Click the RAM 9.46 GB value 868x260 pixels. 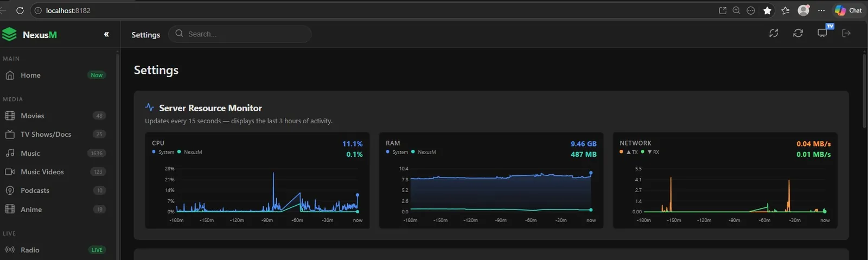(584, 144)
